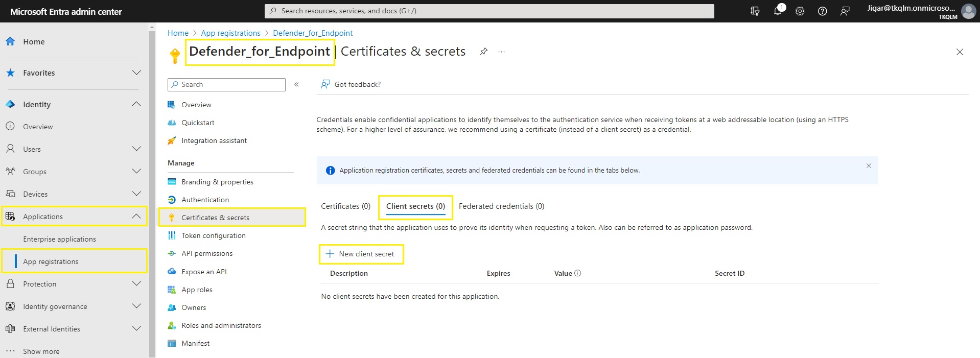Screen dimensions: 980x358
Task: Open Branding & properties menu item
Action: [217, 182]
